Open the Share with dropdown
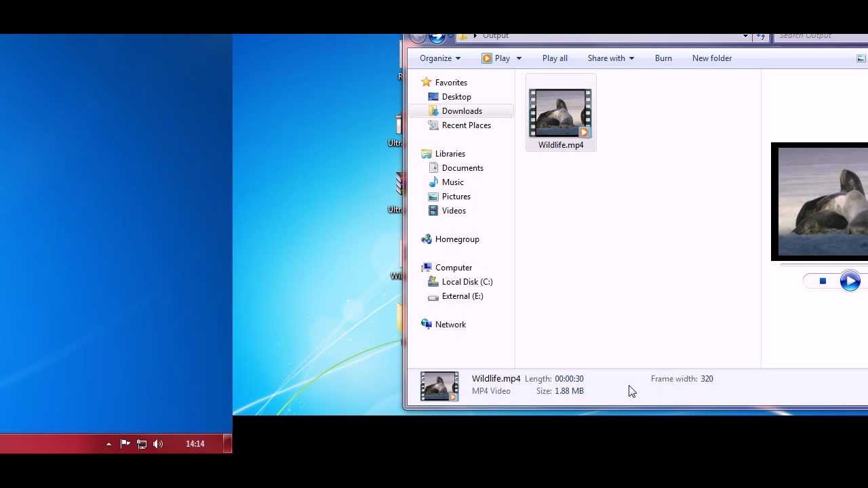The width and height of the screenshot is (868, 488). click(x=610, y=58)
